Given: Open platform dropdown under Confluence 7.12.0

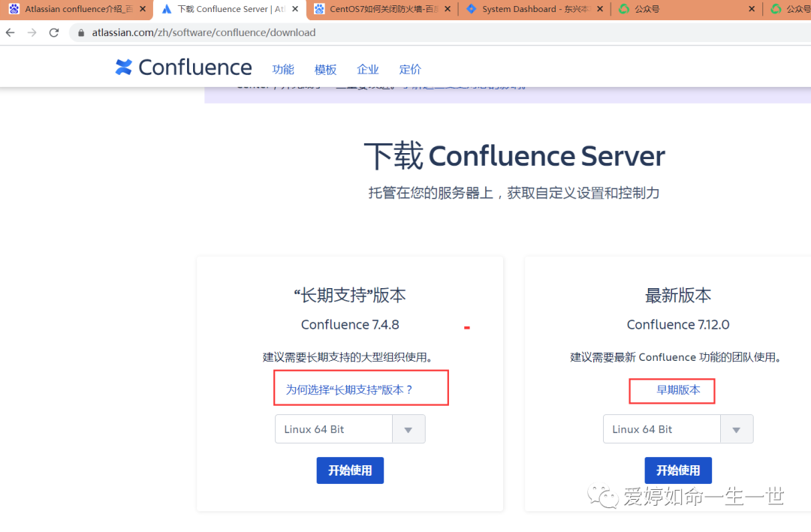Looking at the screenshot, I should point(678,429).
